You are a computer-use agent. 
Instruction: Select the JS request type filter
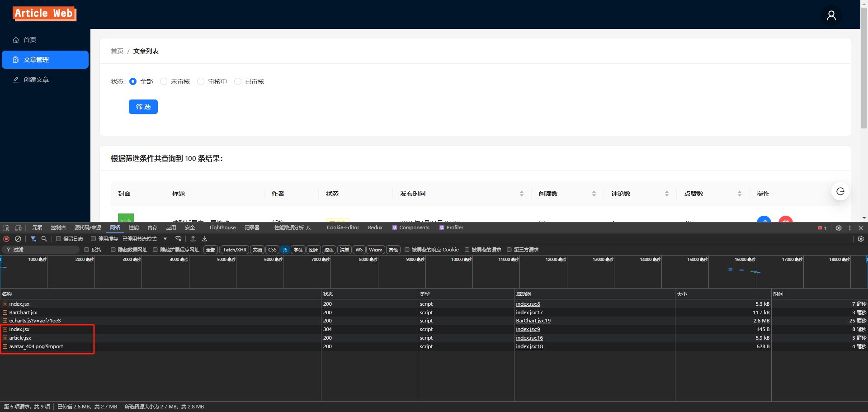[285, 250]
